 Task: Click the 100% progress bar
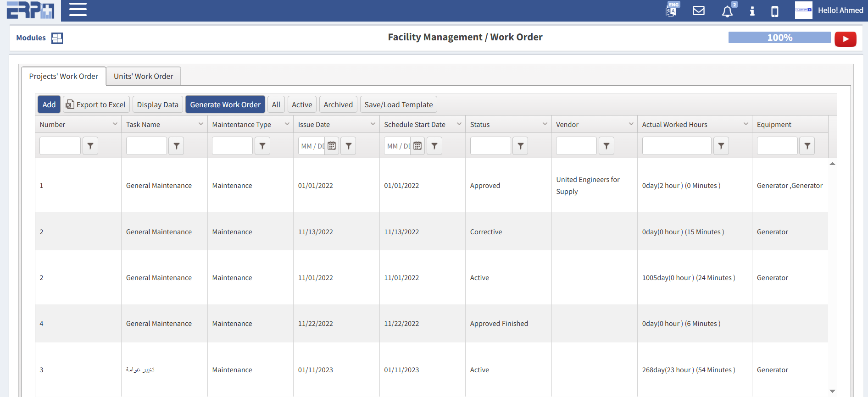pyautogui.click(x=779, y=38)
